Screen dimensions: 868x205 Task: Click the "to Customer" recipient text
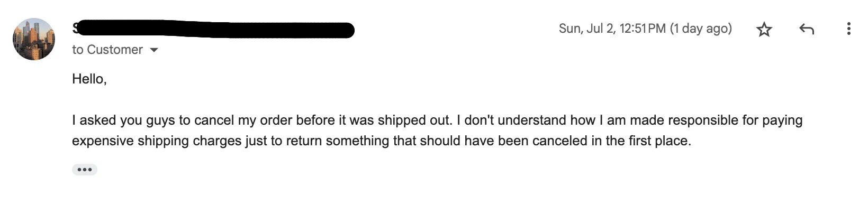click(x=107, y=50)
